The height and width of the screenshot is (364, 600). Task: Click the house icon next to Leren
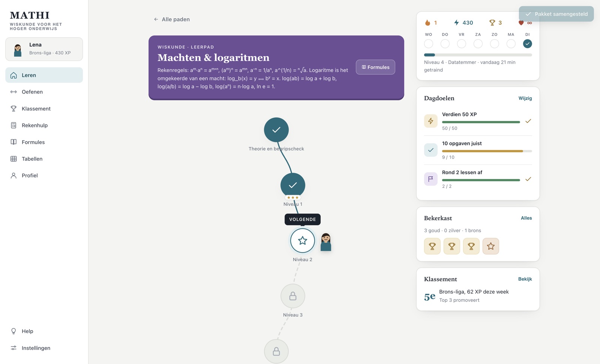13,75
